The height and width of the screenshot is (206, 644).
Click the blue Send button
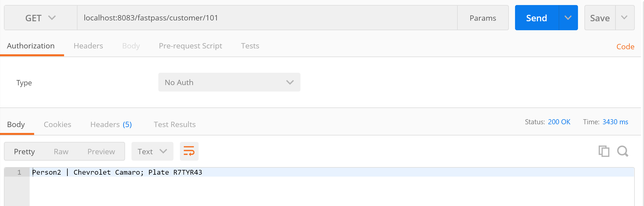coord(537,18)
